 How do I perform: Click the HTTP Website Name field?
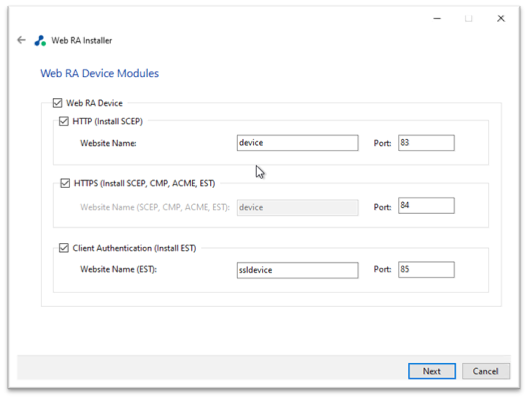pos(297,143)
